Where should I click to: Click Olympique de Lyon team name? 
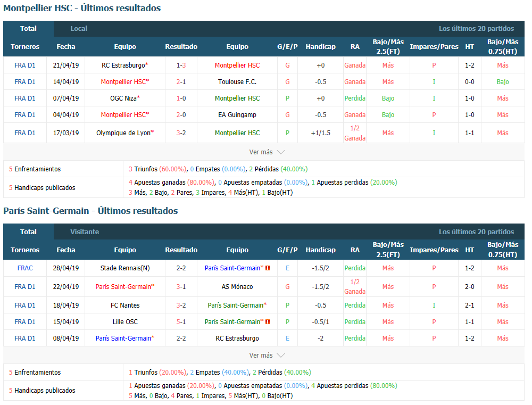pyautogui.click(x=125, y=133)
